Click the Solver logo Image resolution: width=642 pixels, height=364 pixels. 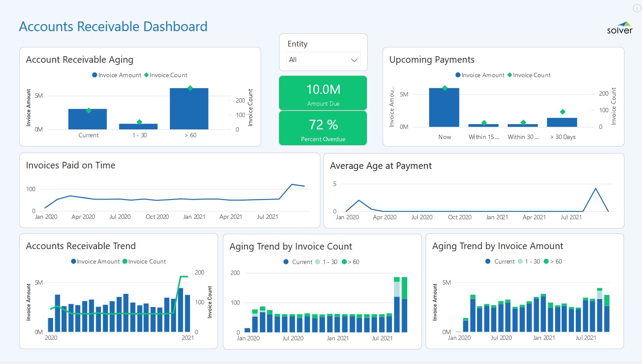coord(620,28)
